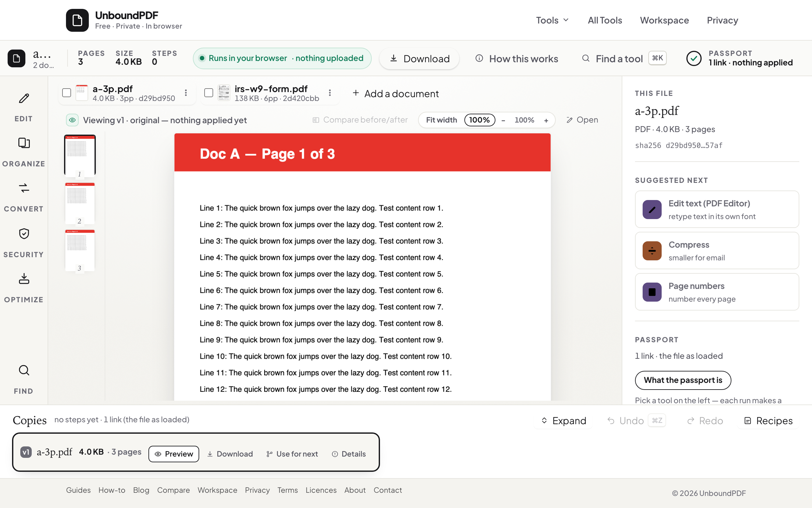Screen dimensions: 812x508
Task: Open the How-to footer link
Action: pos(112,490)
